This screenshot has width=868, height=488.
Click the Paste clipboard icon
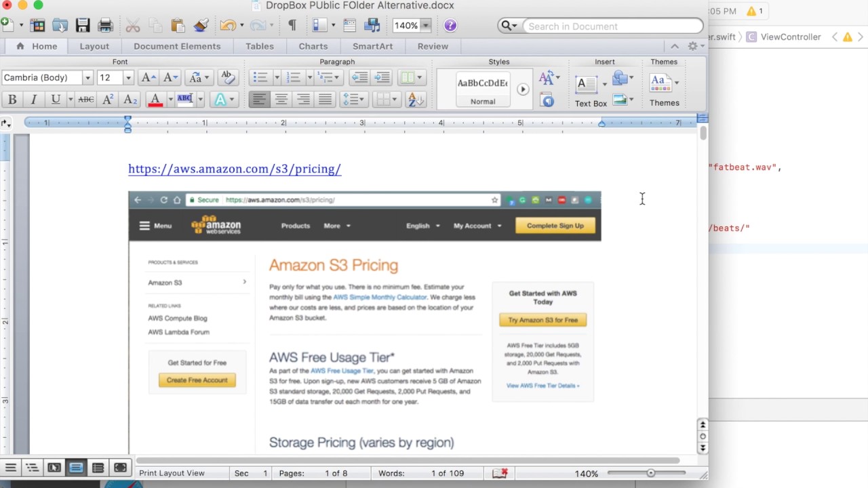pyautogui.click(x=178, y=26)
